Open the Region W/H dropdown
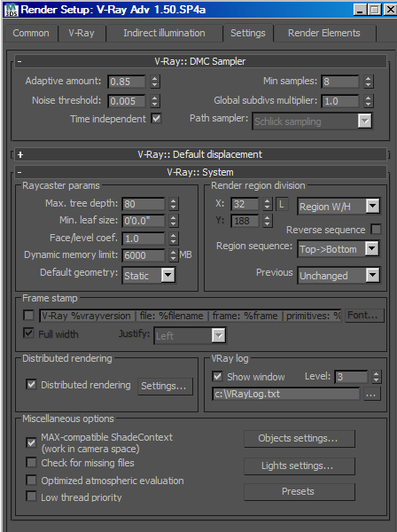 coord(339,207)
